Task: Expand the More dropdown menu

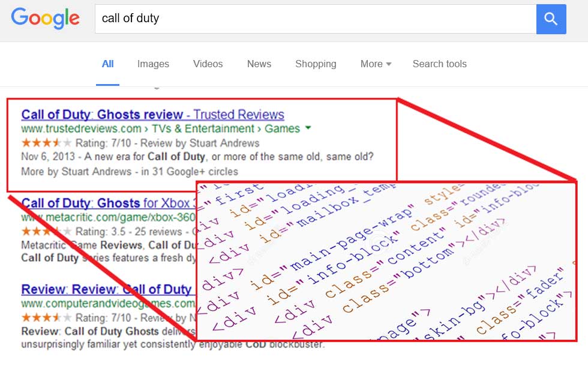Action: 376,64
